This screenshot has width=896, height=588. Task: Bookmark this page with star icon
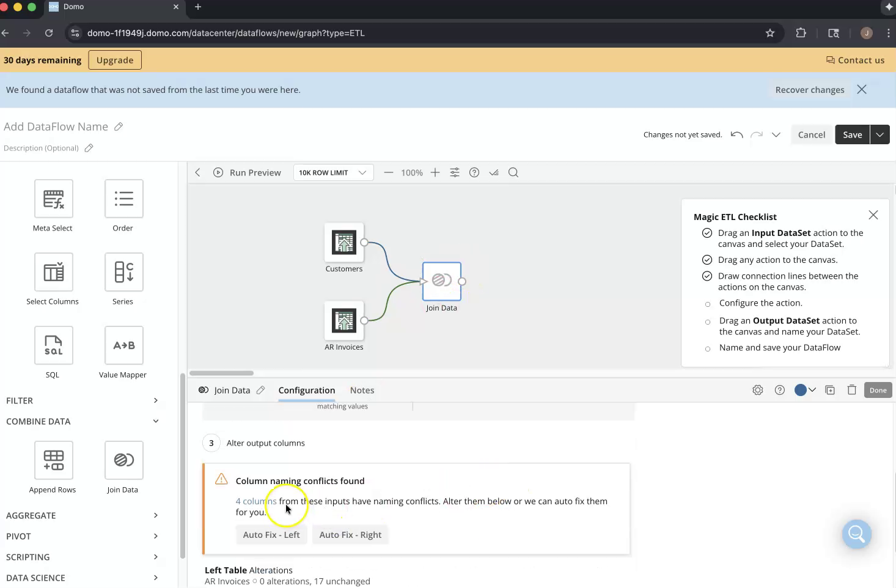(x=770, y=33)
